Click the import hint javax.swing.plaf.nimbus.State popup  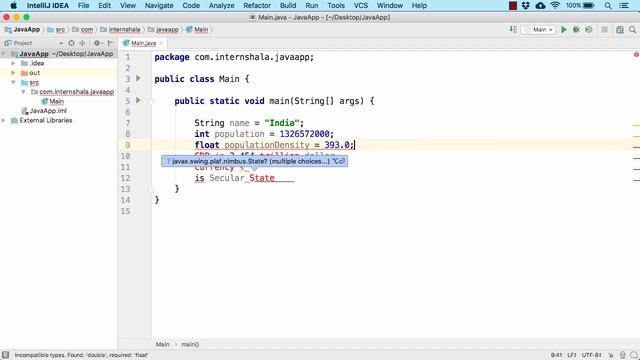(254, 161)
